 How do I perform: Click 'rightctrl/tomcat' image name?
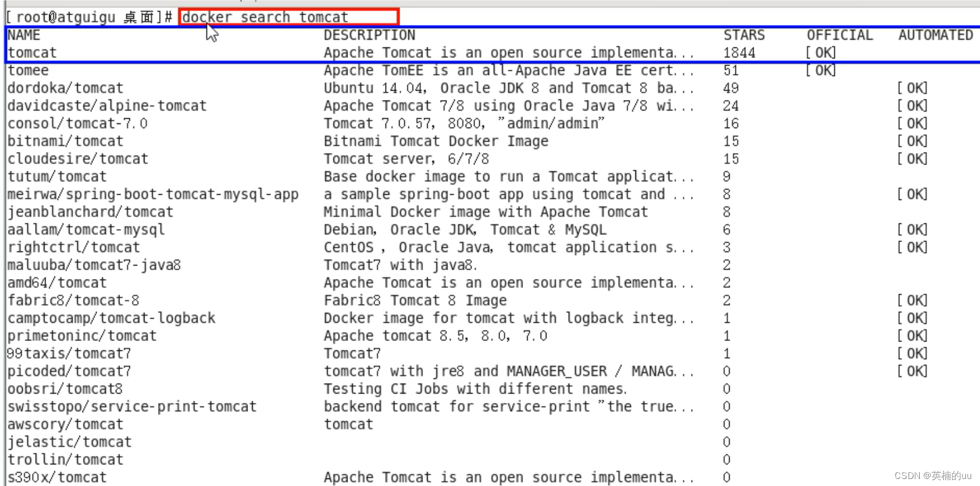point(74,247)
